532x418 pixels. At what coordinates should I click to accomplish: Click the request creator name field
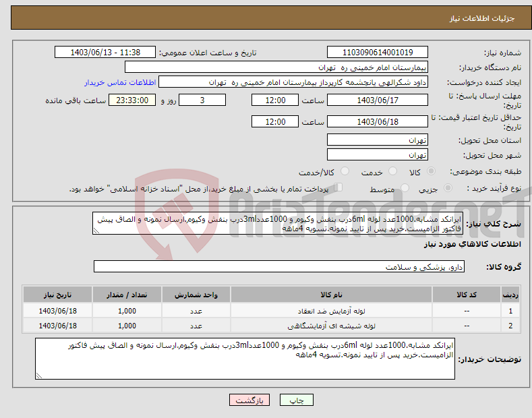(293, 82)
